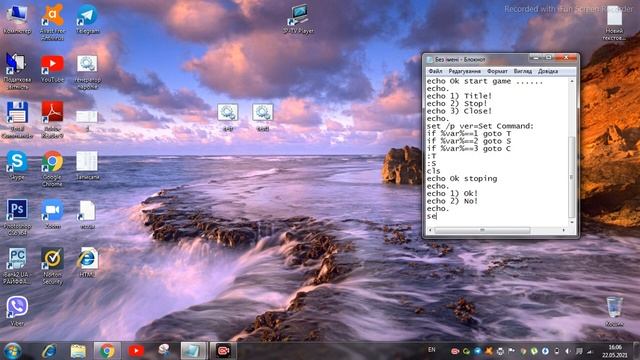The height and width of the screenshot is (360, 640).
Task: Select the Avast Free Antivirus desktop icon
Action: (x=52, y=22)
